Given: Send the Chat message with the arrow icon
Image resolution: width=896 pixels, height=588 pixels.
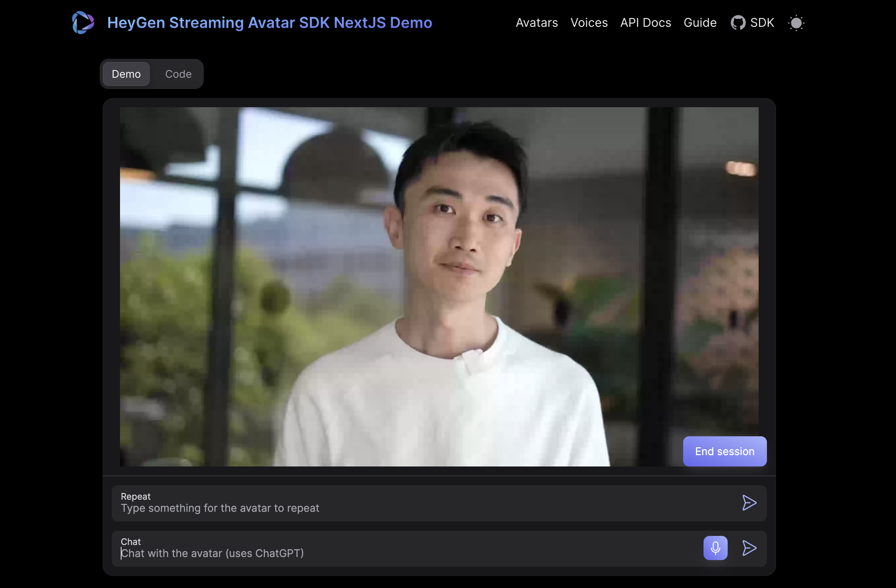Looking at the screenshot, I should 749,548.
